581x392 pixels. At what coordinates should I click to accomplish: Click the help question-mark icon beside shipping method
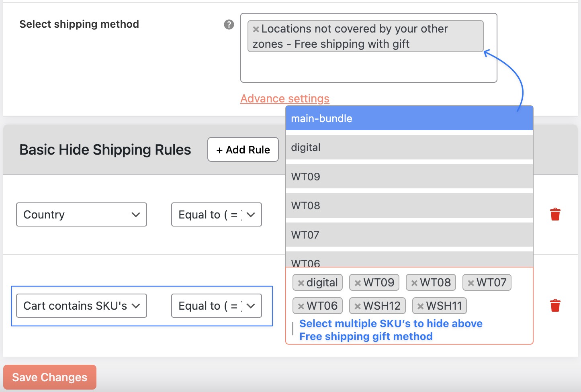click(x=228, y=25)
